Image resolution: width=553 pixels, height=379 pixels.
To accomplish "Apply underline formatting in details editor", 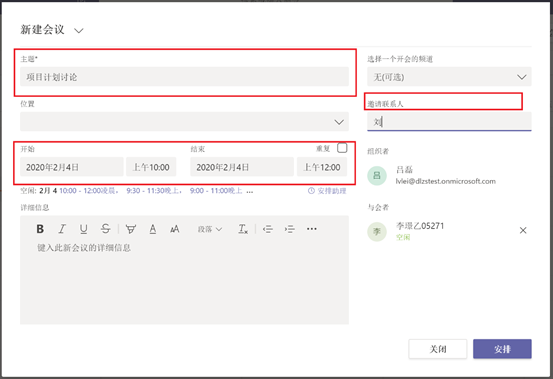I will 84,229.
